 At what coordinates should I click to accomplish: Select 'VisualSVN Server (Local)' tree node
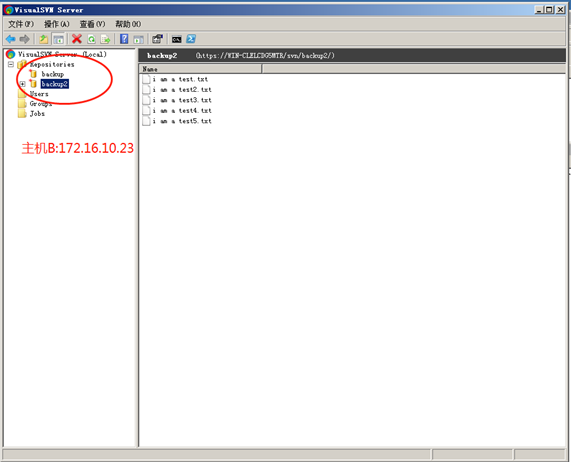pyautogui.click(x=62, y=54)
